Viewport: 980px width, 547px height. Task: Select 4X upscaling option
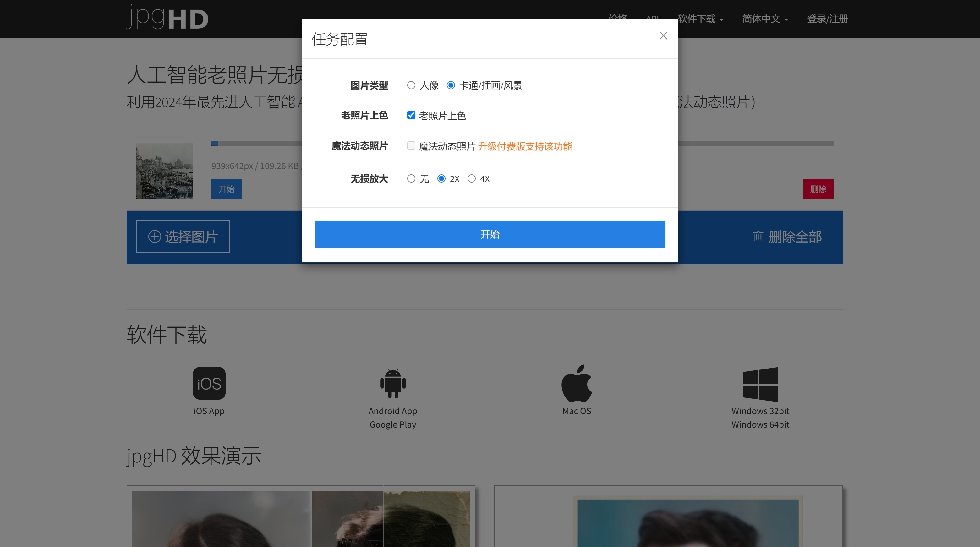coord(471,178)
